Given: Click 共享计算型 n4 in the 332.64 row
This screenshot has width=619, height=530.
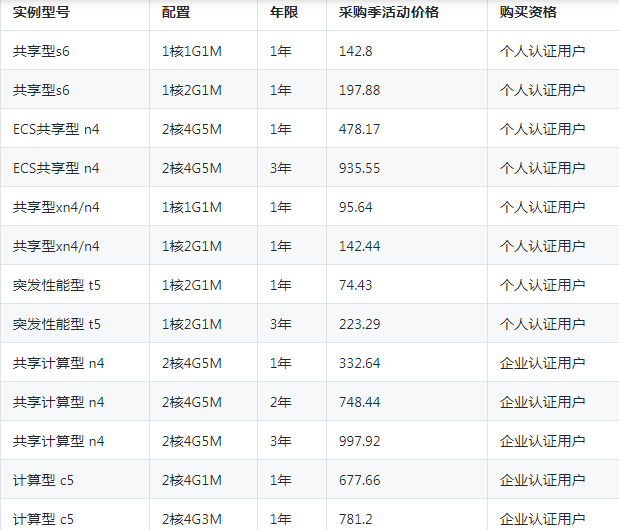Looking at the screenshot, I should tap(58, 363).
